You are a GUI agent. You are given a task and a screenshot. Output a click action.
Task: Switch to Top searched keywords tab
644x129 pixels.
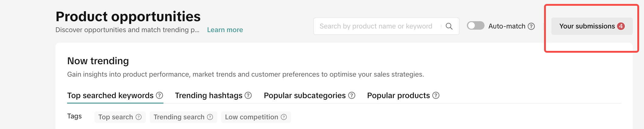pyautogui.click(x=110, y=95)
